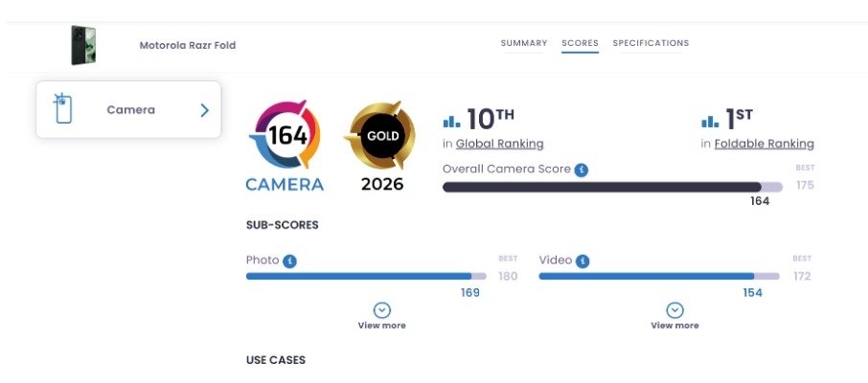Image resolution: width=868 pixels, height=383 pixels.
Task: Click the Photo score value 169
Action: coord(470,293)
